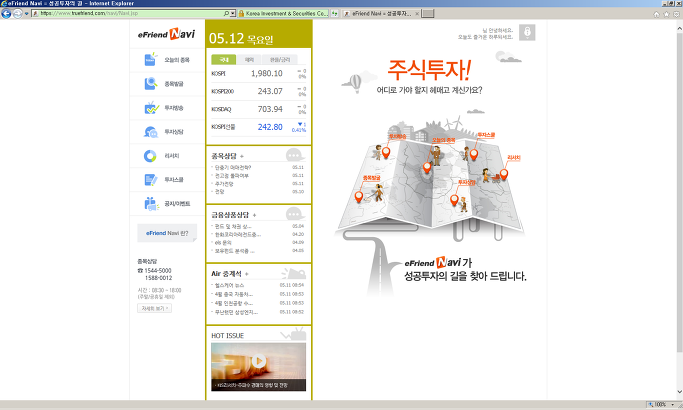Image resolution: width=683 pixels, height=410 pixels.
Task: Open 종목발굴 magnifier icon in sidebar
Action: click(x=150, y=83)
